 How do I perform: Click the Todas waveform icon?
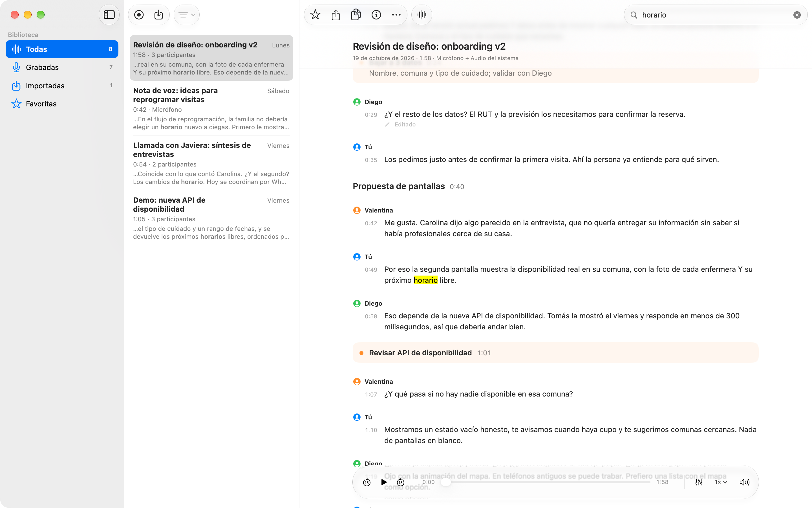coord(16,49)
